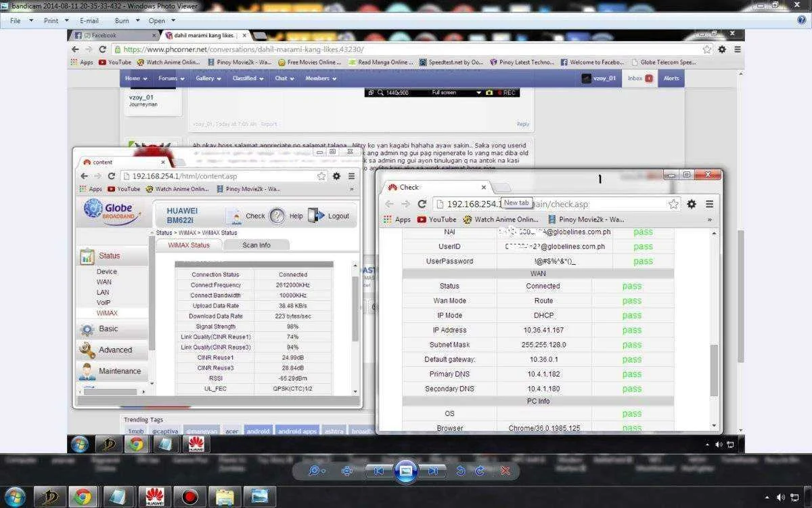Screen dimensions: 812x508
Task: Delete the photo with red X
Action: (505, 471)
